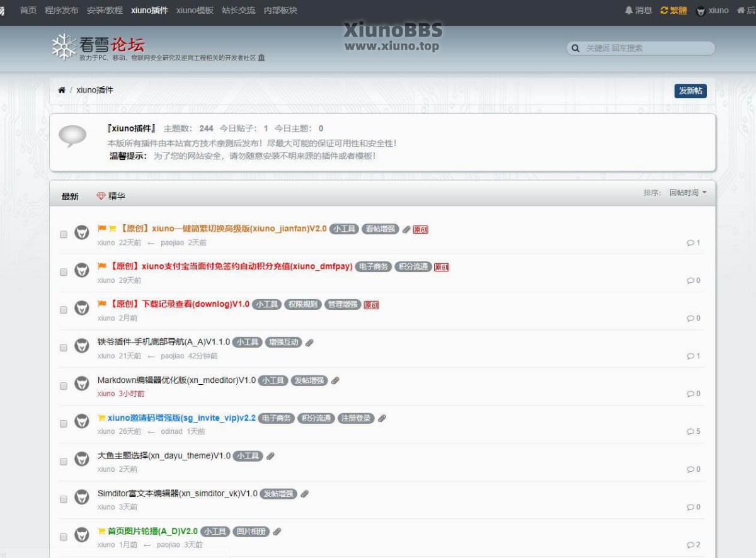756x558 pixels.
Task: Click paperclip icon on sg_invite_vip thread
Action: pyautogui.click(x=382, y=418)
